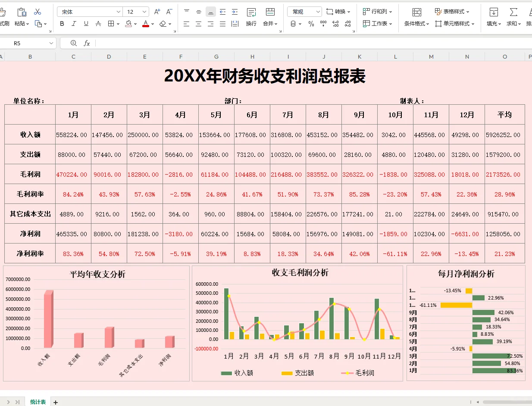Open the 表格样式 table style menu
This screenshot has height=406, width=532.
pyautogui.click(x=452, y=12)
